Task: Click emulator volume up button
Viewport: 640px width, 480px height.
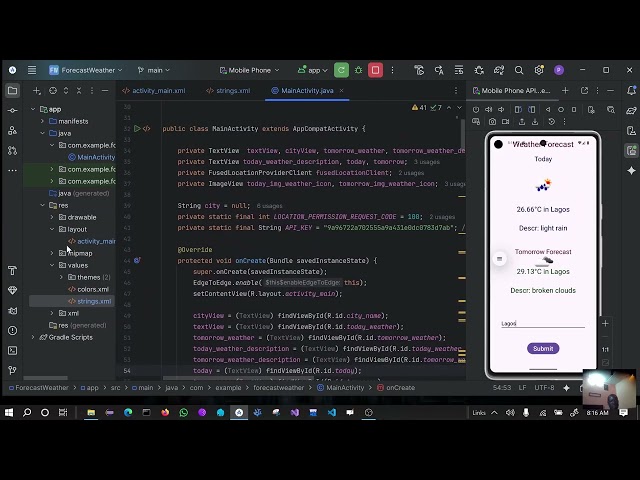Action: 488,109
